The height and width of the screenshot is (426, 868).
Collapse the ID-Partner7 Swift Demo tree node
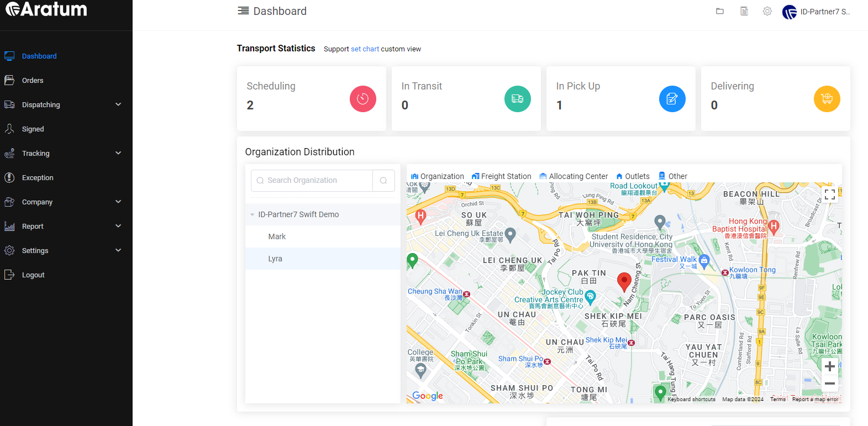click(x=252, y=215)
